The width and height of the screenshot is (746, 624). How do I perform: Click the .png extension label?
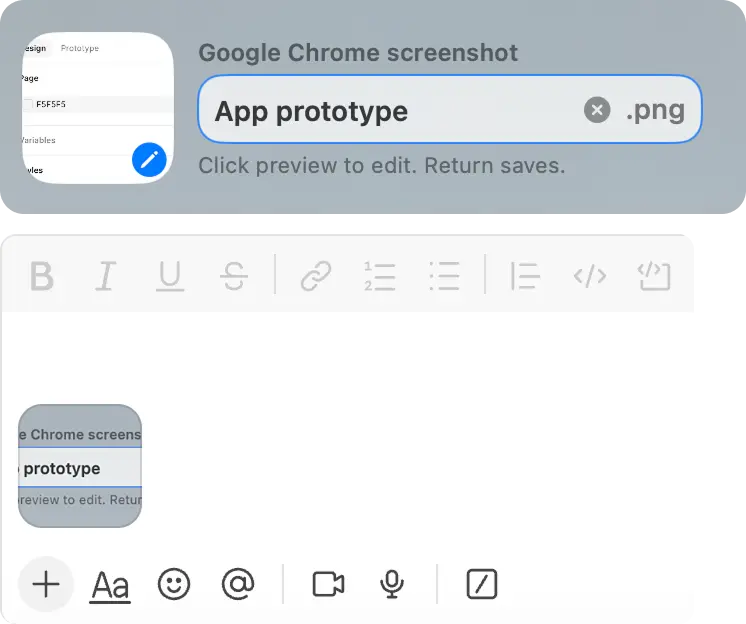[656, 110]
